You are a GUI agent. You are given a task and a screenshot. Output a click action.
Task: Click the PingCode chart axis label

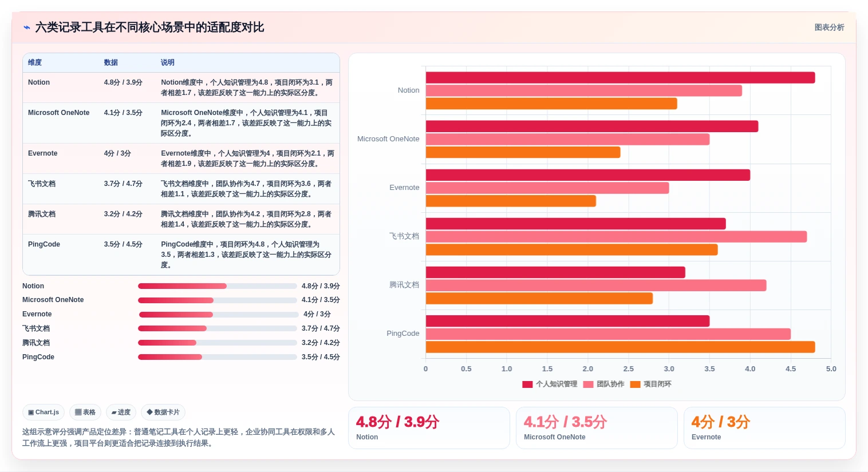tap(403, 334)
